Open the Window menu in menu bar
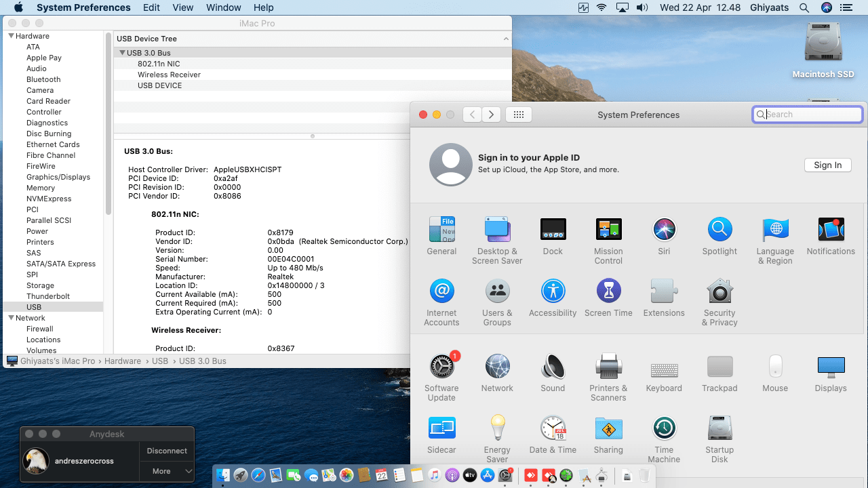The height and width of the screenshot is (488, 868). 223,7
